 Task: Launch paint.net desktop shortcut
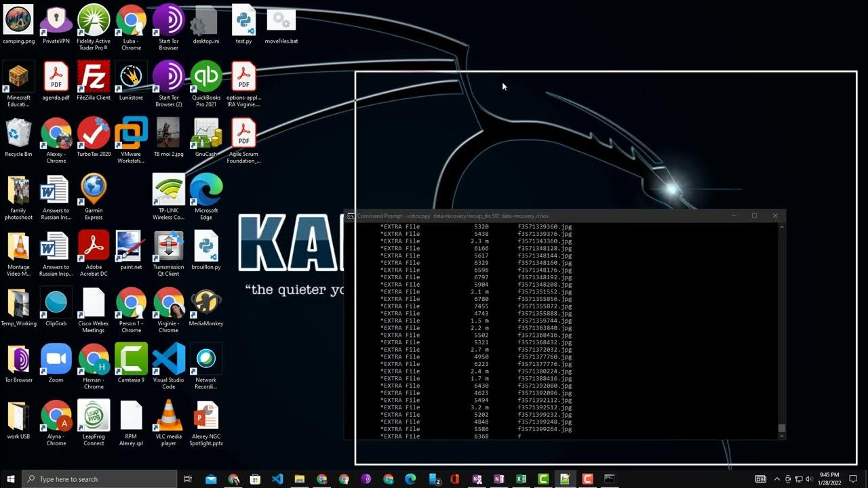pyautogui.click(x=131, y=251)
